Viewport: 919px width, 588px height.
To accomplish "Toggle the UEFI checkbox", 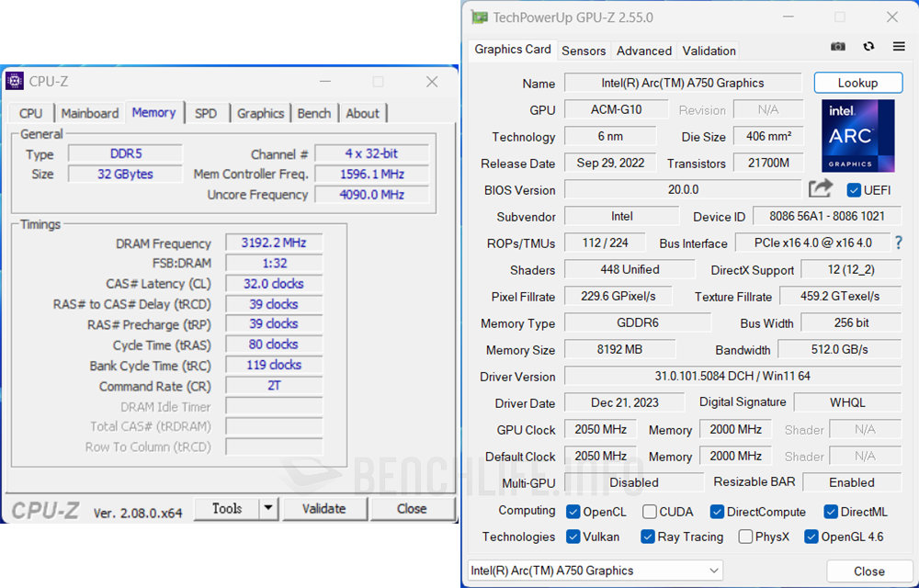I will point(854,190).
